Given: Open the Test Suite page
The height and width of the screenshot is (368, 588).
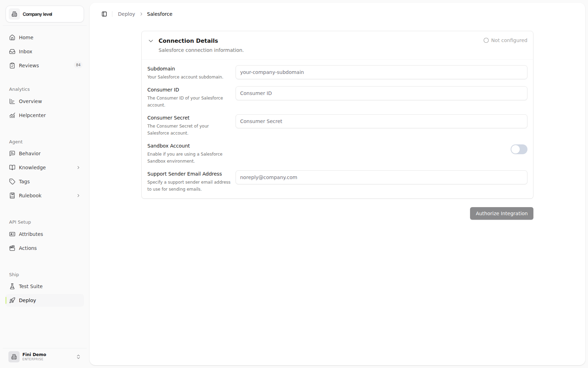Looking at the screenshot, I should [x=45, y=286].
